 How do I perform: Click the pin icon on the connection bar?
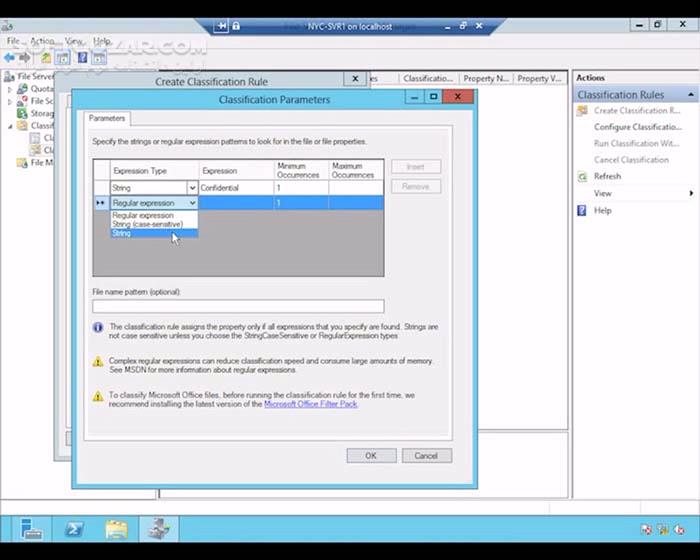point(221,26)
